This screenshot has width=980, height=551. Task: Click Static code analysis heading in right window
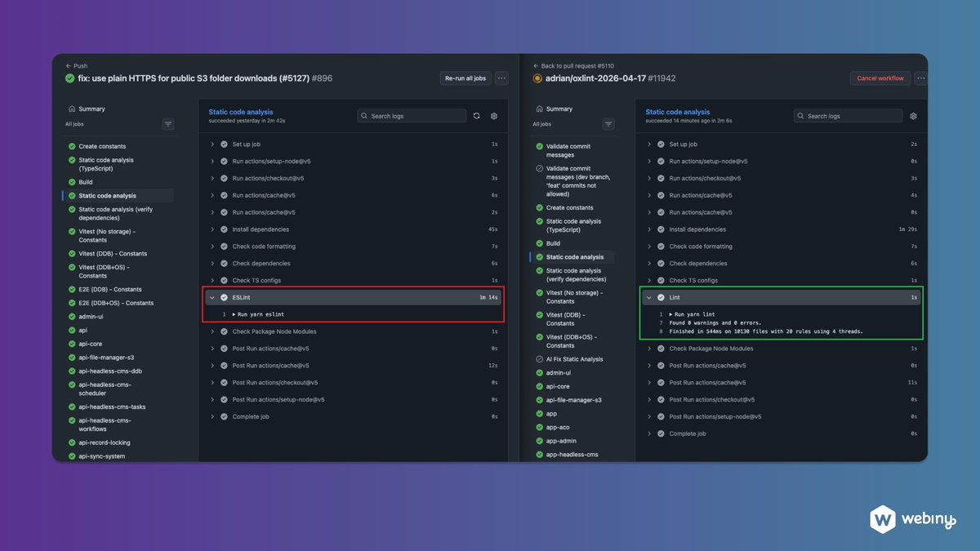click(x=678, y=112)
